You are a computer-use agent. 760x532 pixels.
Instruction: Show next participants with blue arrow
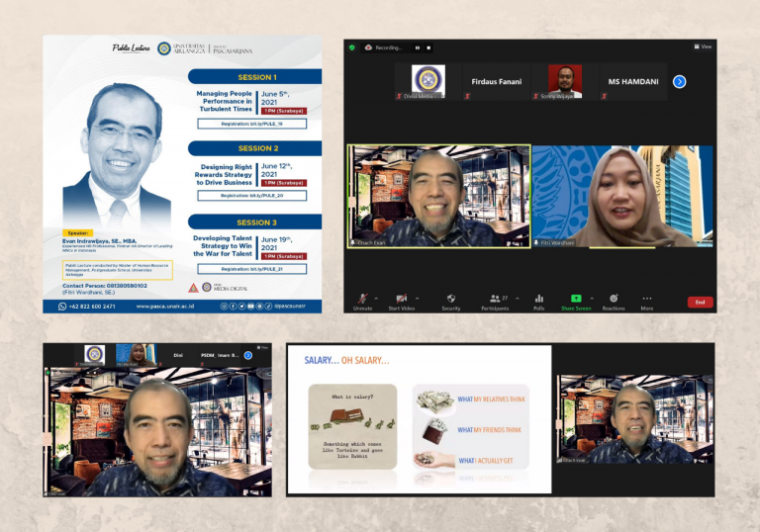680,82
